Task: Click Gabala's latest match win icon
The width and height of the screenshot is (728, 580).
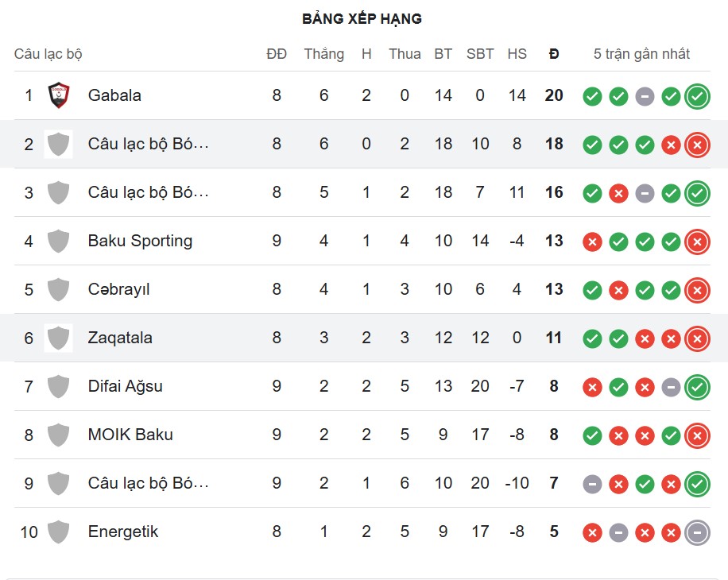Action: [697, 96]
